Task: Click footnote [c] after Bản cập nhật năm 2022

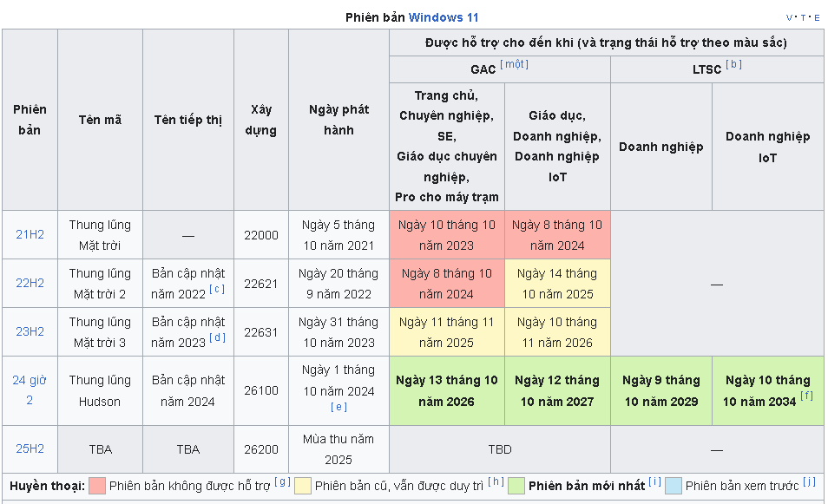Action: point(217,290)
